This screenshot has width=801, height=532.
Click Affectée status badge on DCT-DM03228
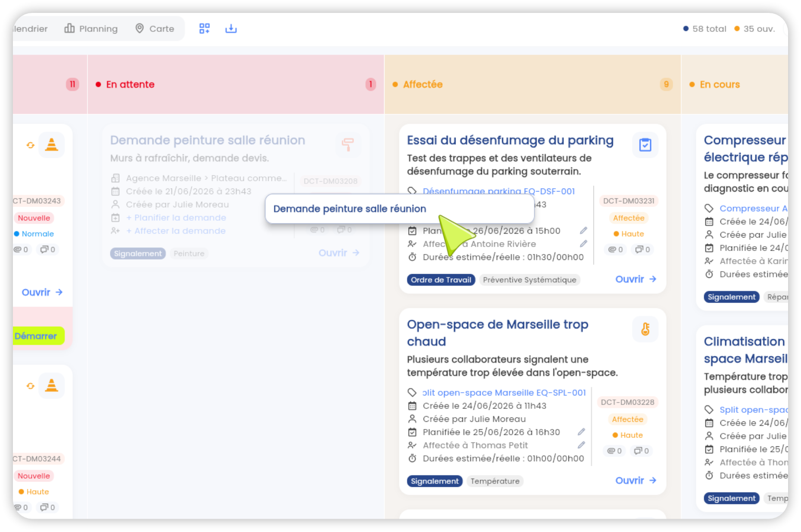point(627,420)
